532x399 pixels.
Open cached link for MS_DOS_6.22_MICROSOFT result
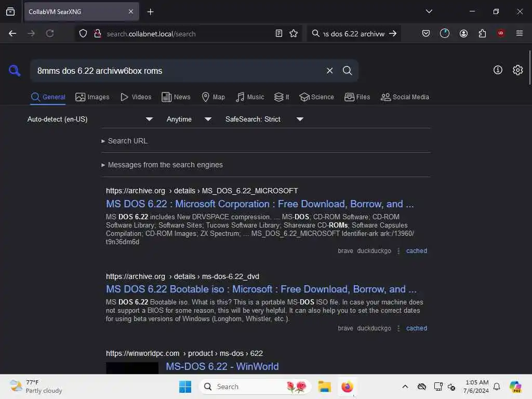416,251
